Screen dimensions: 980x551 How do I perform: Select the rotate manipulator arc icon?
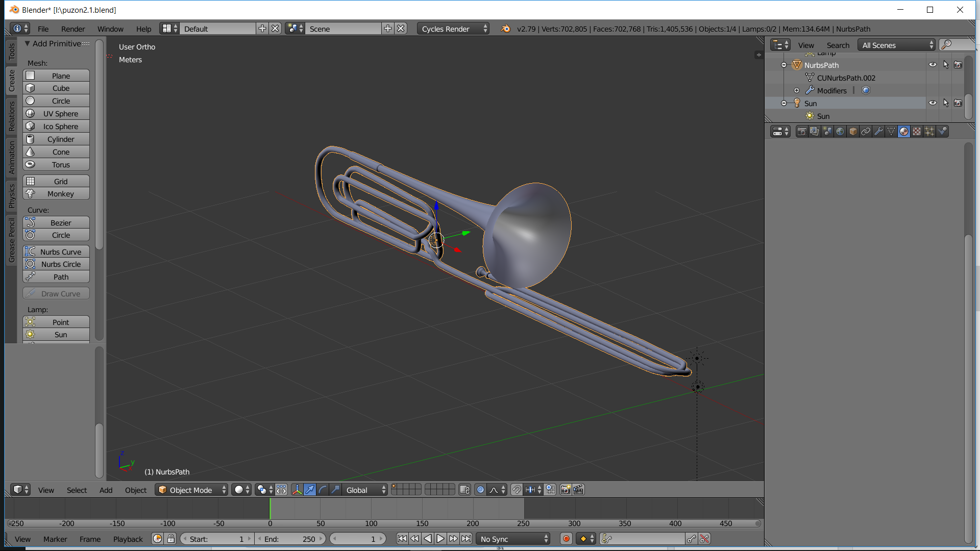click(x=323, y=490)
